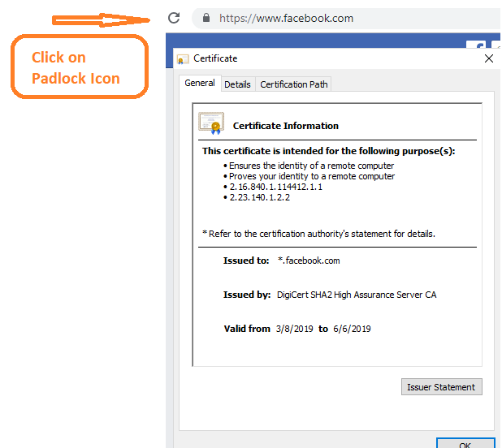Click 'Ensures the identity of a remote computer'
The image size is (502, 448).
point(311,166)
